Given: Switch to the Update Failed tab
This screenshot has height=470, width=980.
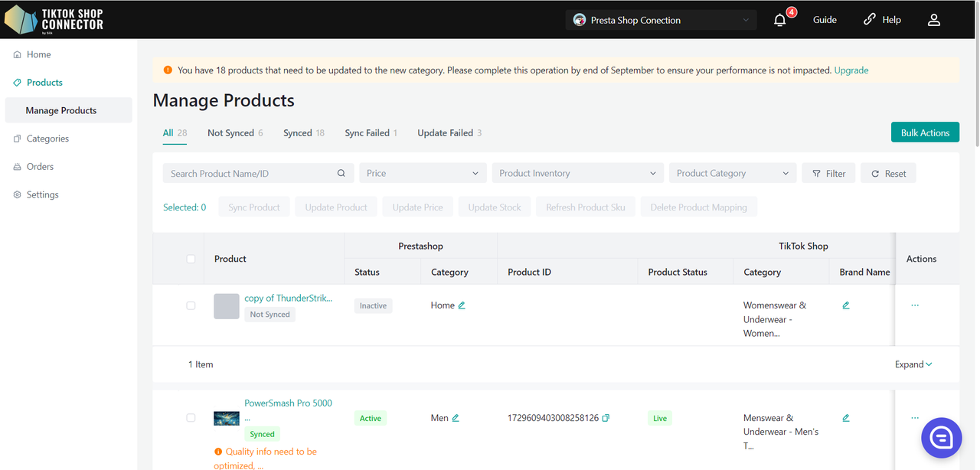Looking at the screenshot, I should click(x=449, y=132).
